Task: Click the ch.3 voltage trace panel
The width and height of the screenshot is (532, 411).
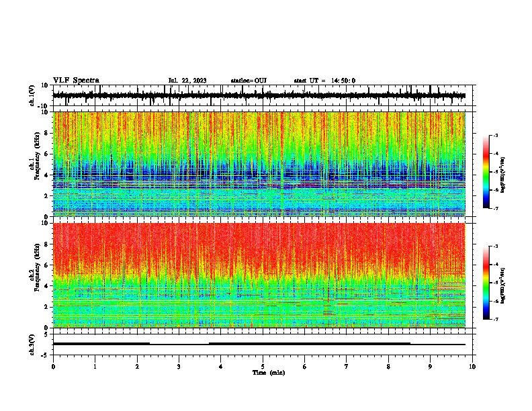Action: [x=263, y=345]
